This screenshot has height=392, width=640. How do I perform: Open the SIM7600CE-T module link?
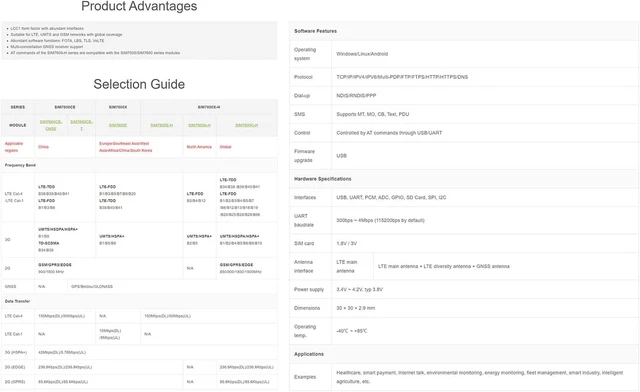pyautogui.click(x=81, y=125)
